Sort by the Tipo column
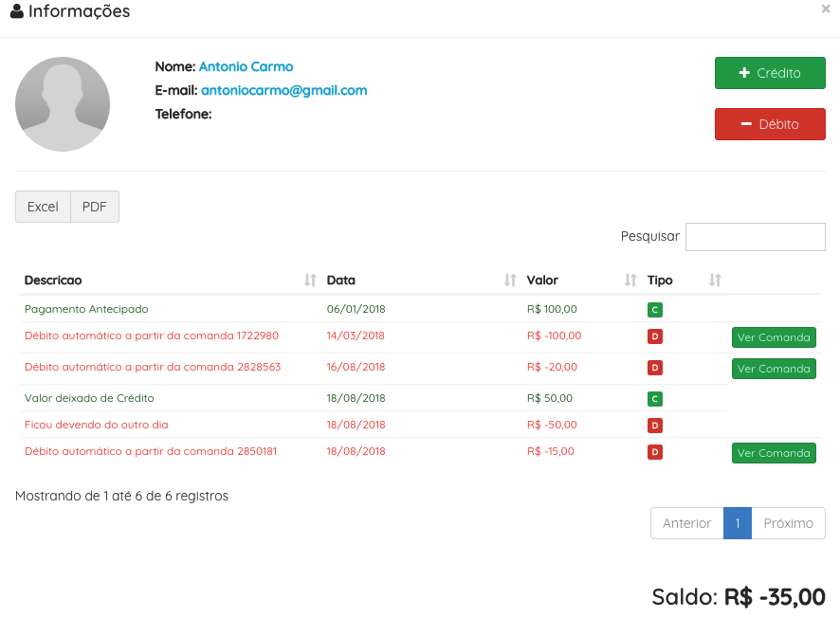 pos(685,281)
